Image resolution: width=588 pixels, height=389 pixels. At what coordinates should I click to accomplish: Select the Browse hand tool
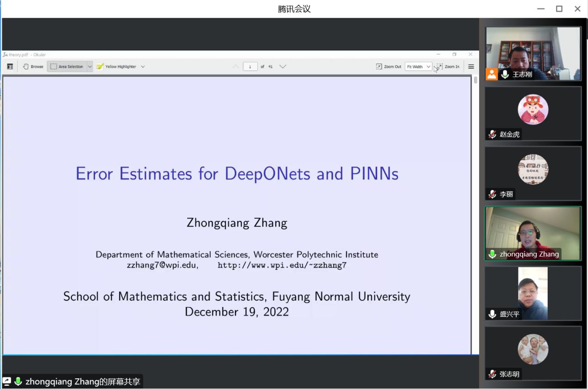click(x=33, y=67)
